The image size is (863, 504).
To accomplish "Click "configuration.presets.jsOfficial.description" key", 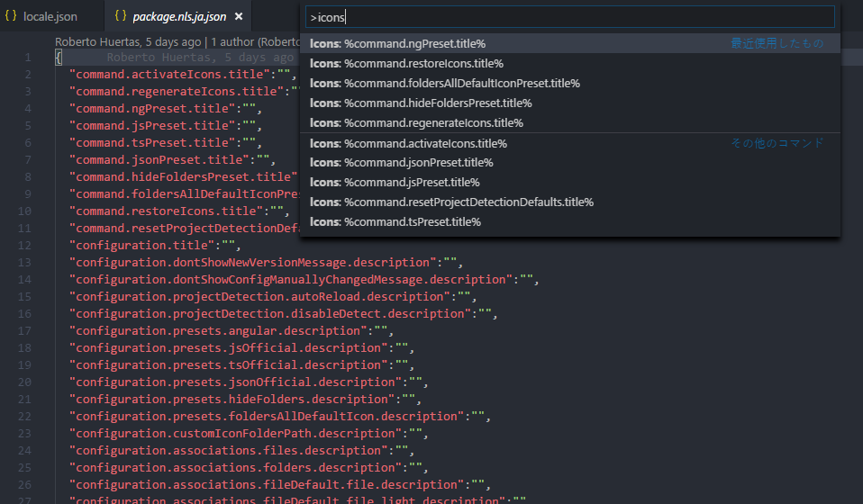I will [229, 348].
